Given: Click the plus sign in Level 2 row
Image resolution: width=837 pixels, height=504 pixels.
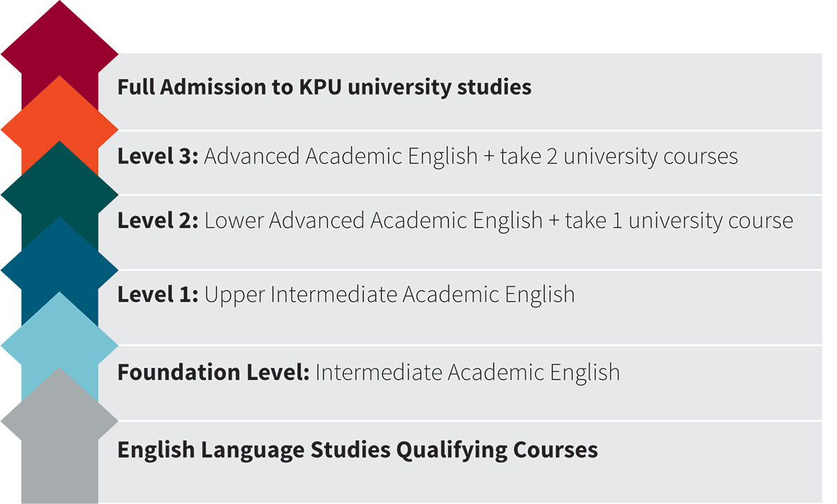Looking at the screenshot, I should [555, 222].
